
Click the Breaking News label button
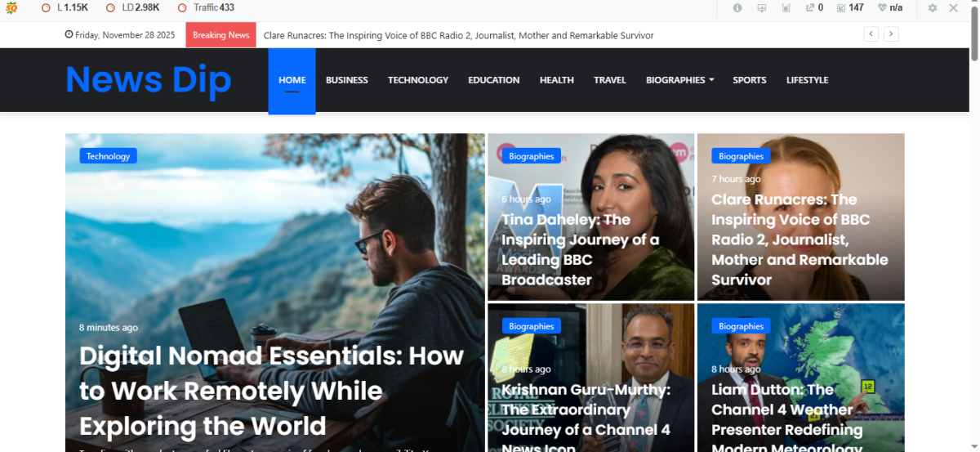(x=220, y=35)
